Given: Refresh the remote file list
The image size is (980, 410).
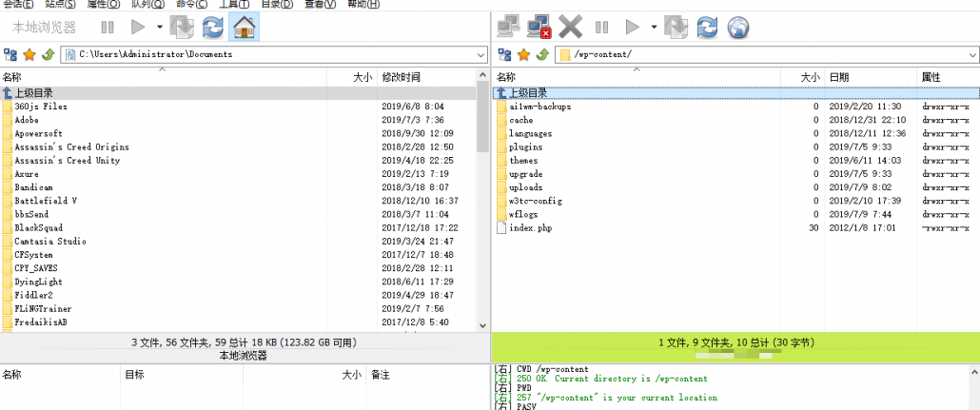Looking at the screenshot, I should (x=708, y=28).
